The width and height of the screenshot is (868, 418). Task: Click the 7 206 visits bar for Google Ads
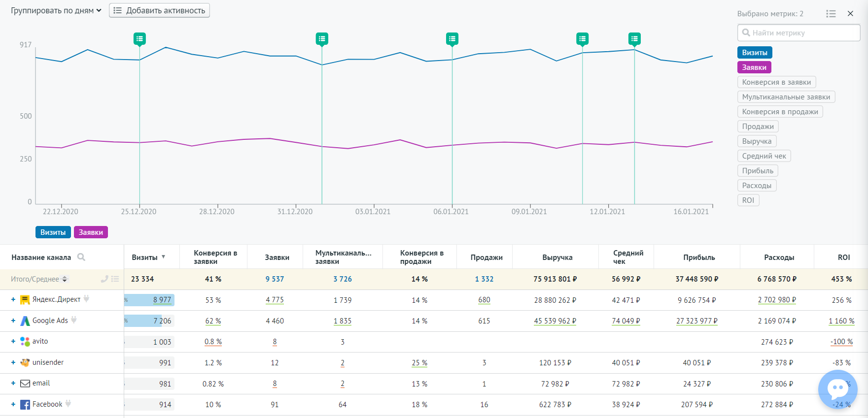point(149,321)
